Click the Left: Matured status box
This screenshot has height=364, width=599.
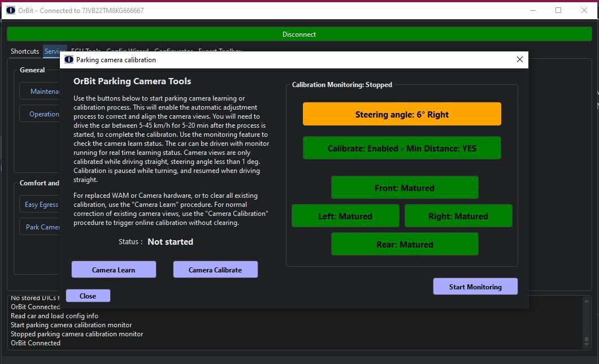tap(345, 216)
